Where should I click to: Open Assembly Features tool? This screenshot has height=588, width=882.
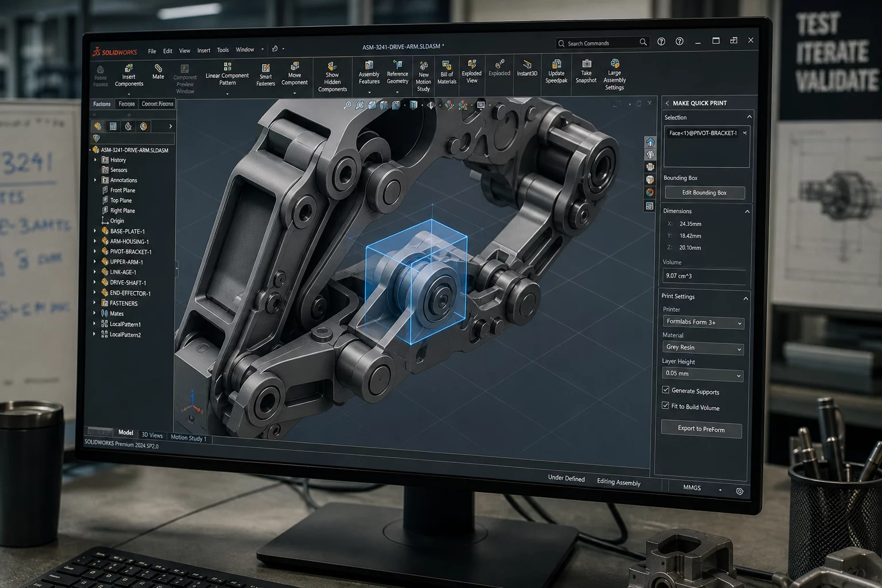369,72
